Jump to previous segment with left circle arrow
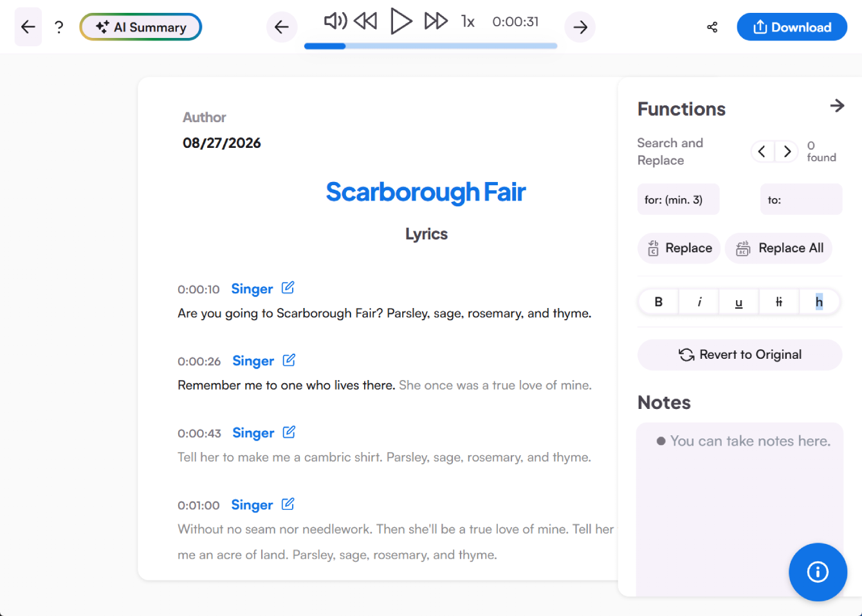 (x=282, y=27)
